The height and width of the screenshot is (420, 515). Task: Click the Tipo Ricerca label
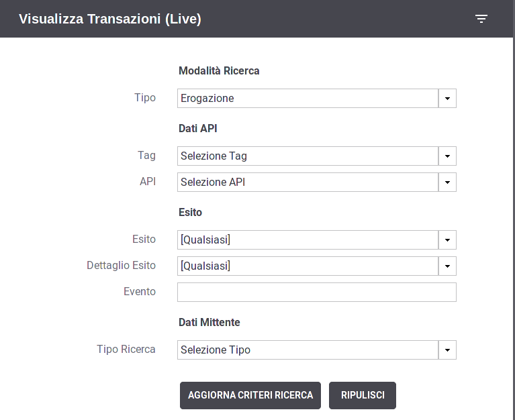pyautogui.click(x=126, y=349)
